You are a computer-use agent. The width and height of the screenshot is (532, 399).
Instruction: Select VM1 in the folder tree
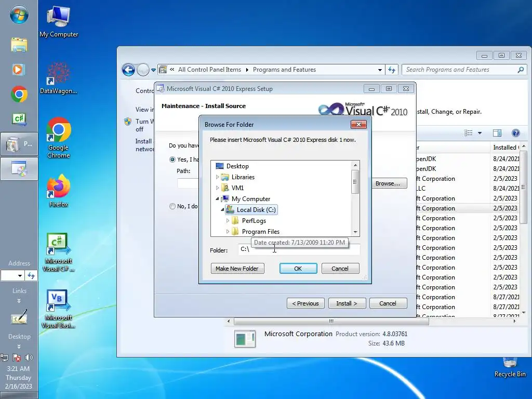(237, 188)
